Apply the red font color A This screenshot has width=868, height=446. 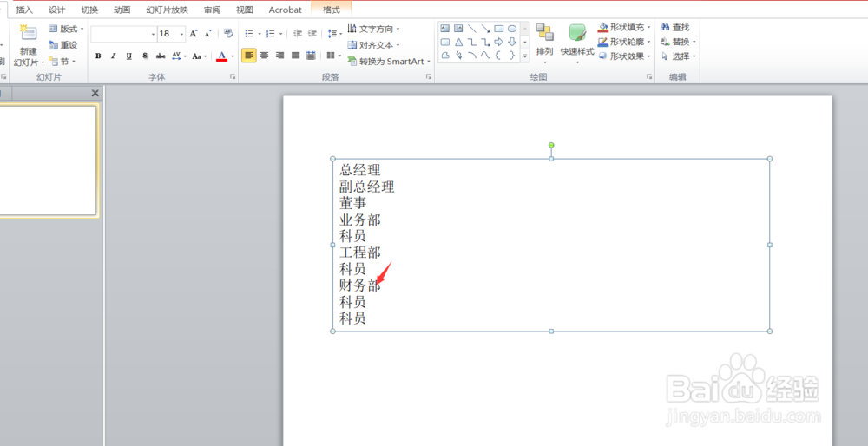[221, 56]
